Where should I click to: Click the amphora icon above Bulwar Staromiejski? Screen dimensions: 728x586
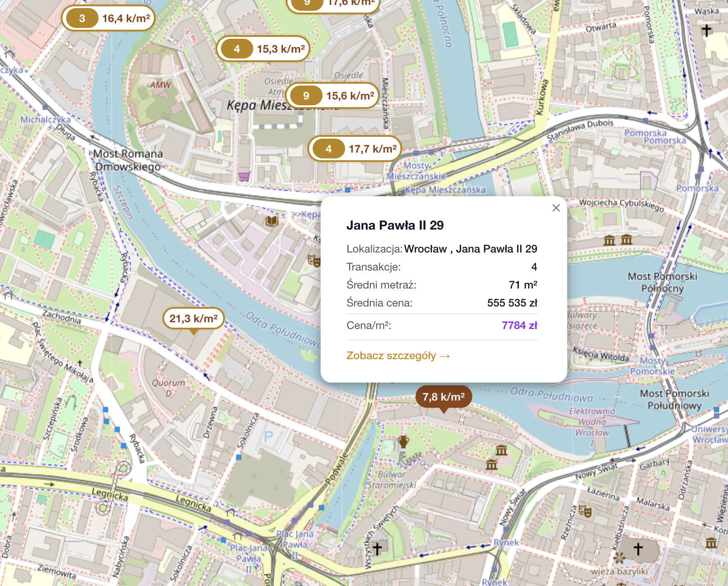404,442
